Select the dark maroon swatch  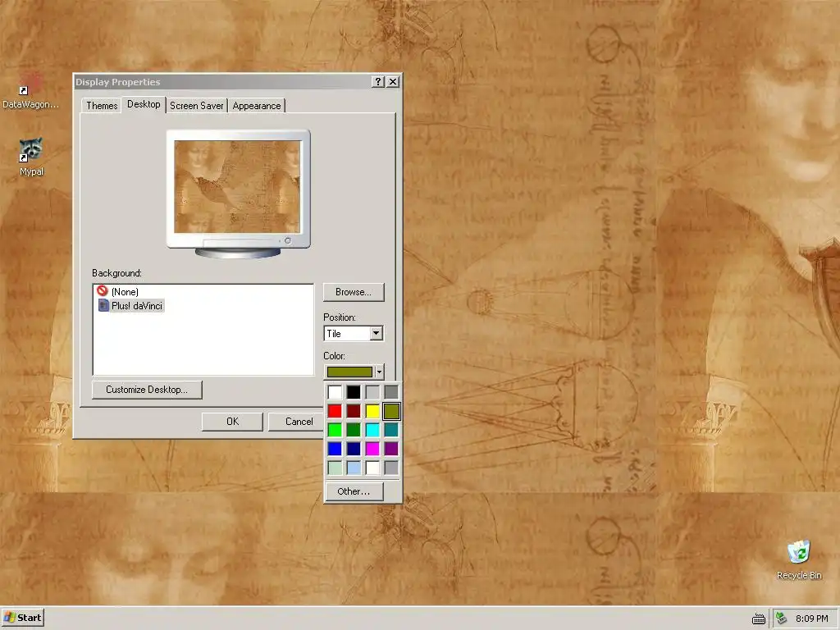click(354, 411)
